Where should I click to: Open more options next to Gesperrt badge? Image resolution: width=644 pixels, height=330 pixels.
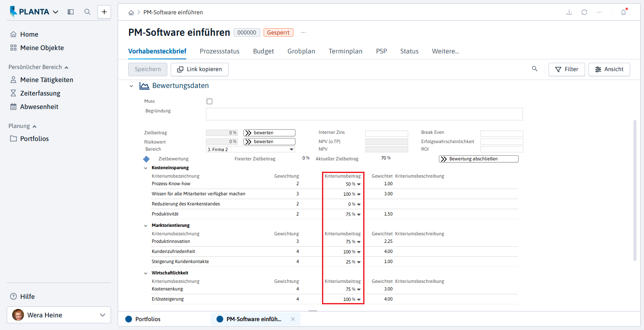click(304, 32)
